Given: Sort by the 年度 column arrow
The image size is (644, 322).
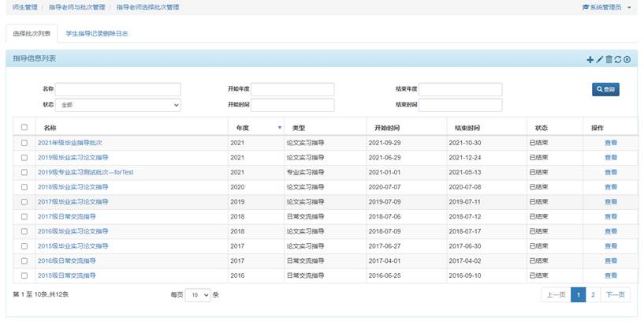Looking at the screenshot, I should (x=279, y=127).
